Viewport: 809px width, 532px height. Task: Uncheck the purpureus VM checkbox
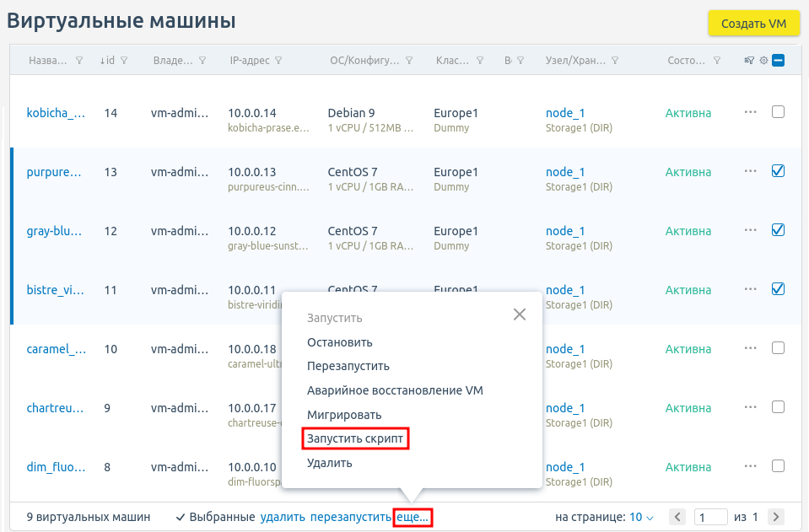[x=778, y=171]
